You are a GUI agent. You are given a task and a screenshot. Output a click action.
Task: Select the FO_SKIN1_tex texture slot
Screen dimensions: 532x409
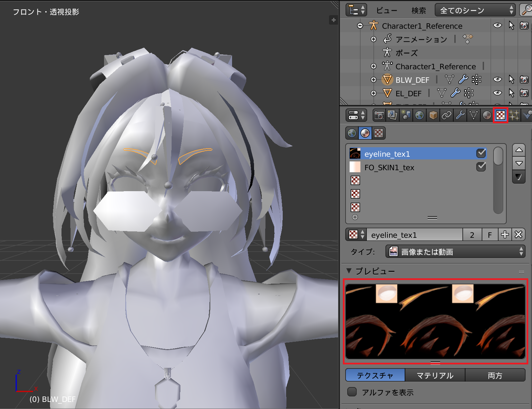point(418,167)
